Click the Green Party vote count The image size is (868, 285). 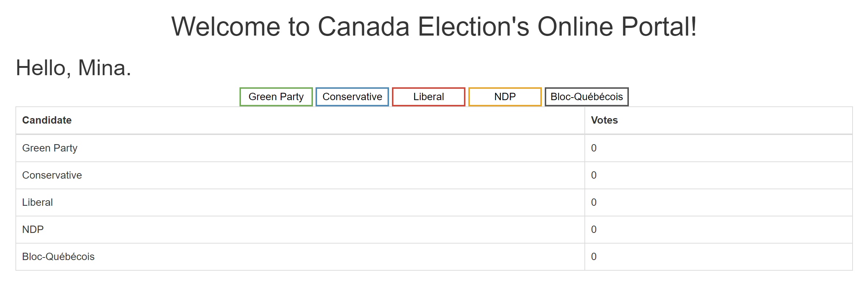pyautogui.click(x=718, y=148)
